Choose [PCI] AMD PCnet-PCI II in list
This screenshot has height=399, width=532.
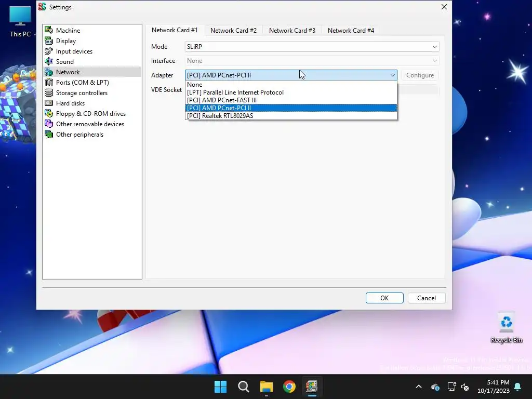click(291, 108)
